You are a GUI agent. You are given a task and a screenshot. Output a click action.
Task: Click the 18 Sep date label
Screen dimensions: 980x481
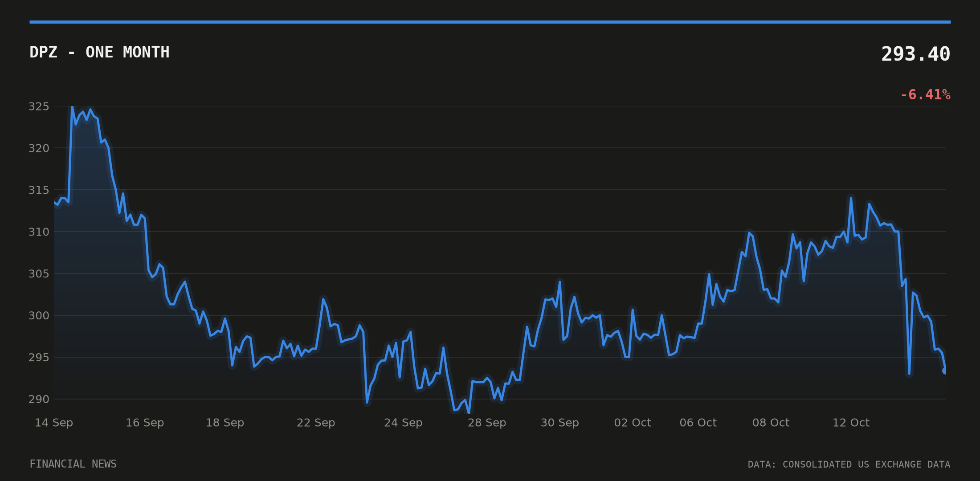pyautogui.click(x=225, y=423)
